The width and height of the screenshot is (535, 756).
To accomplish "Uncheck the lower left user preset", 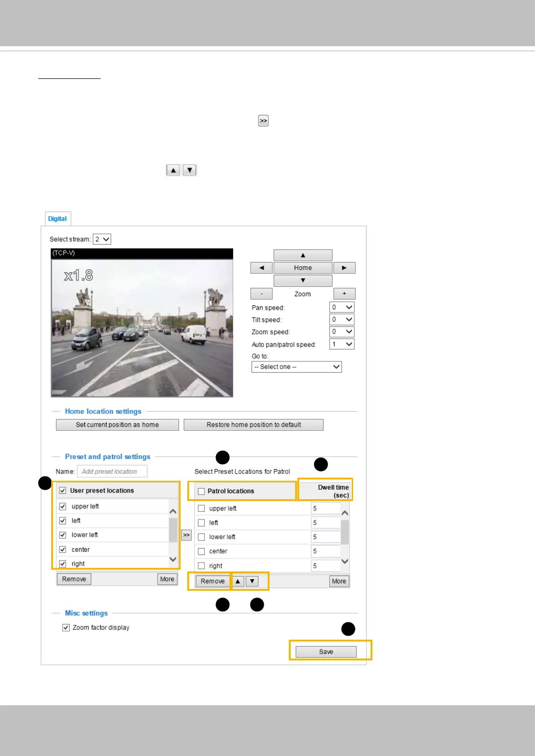I will (x=63, y=535).
